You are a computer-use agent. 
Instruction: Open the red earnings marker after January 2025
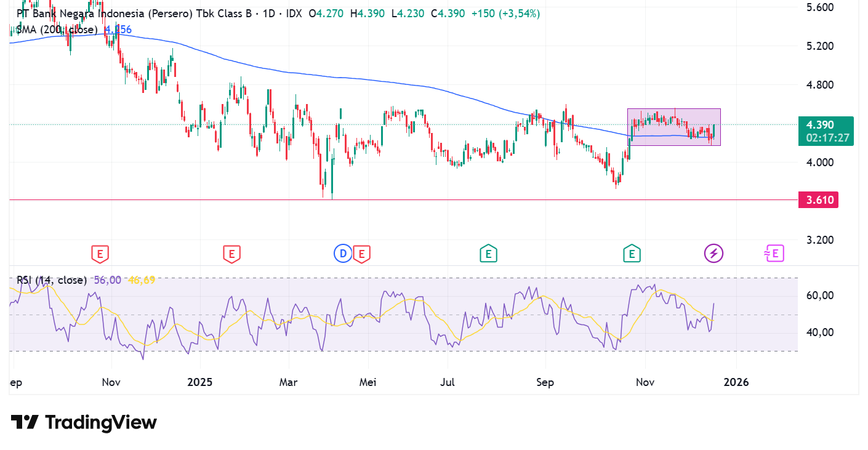click(x=231, y=254)
